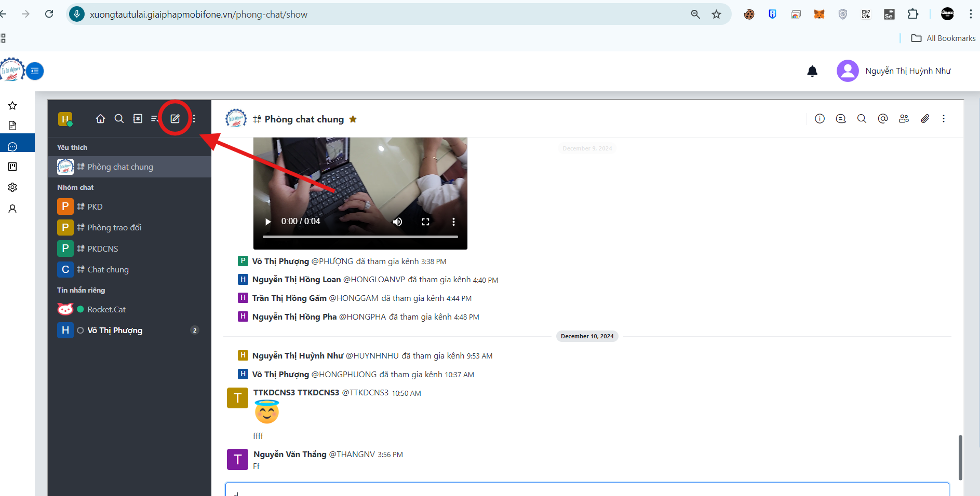
Task: Open the PKDCNS group chat
Action: [129, 249]
